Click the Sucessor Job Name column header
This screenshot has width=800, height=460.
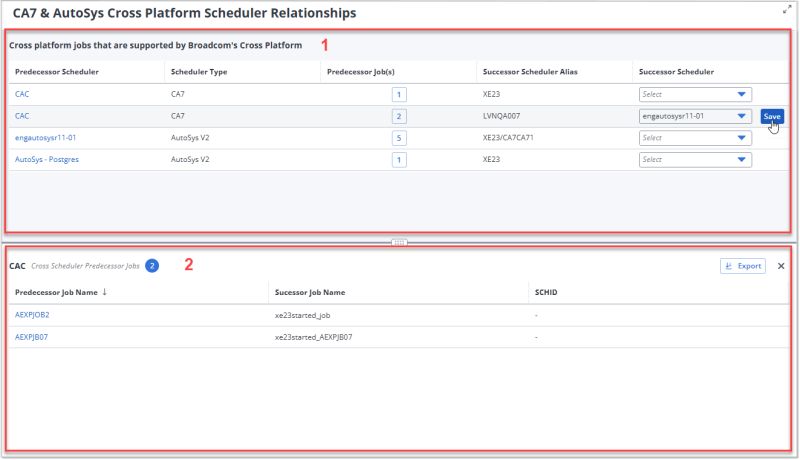(x=310, y=292)
